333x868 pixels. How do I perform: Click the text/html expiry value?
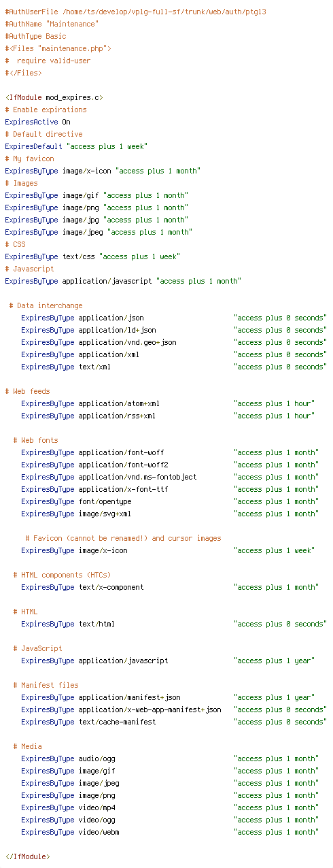coord(279,624)
